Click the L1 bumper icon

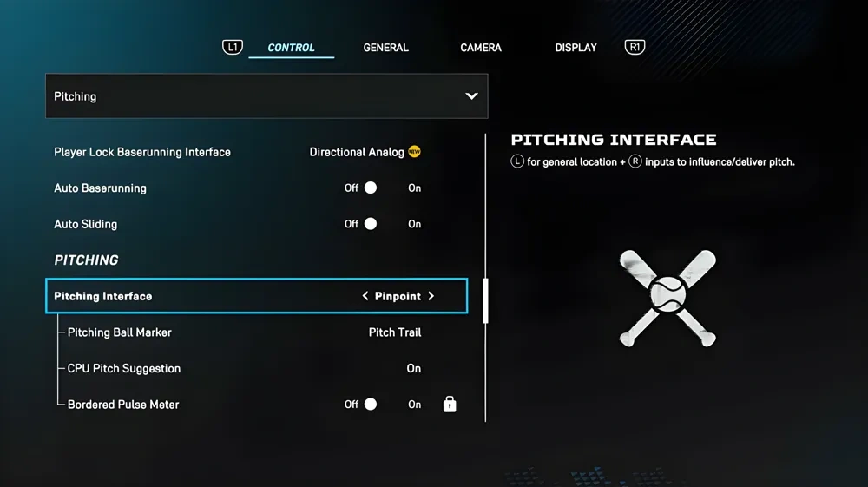[233, 47]
